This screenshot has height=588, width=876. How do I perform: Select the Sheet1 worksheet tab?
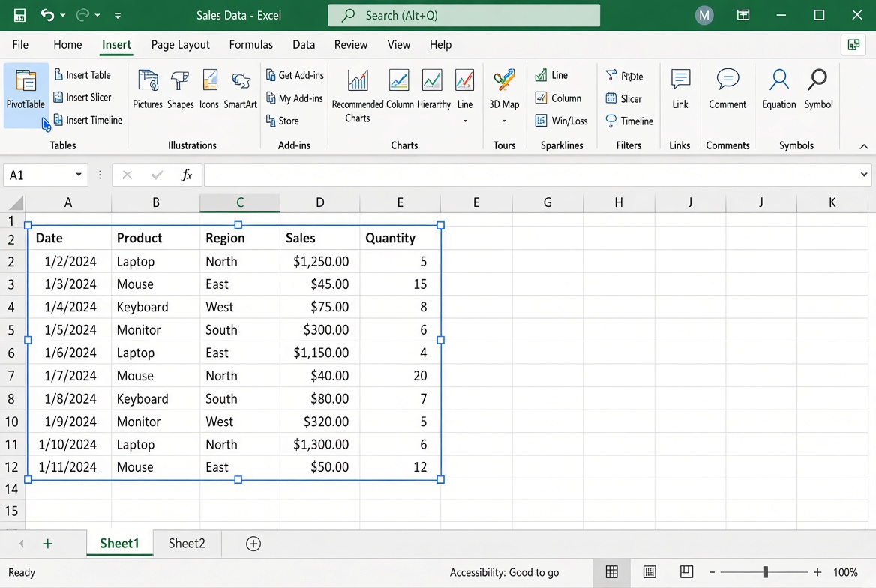tap(119, 543)
